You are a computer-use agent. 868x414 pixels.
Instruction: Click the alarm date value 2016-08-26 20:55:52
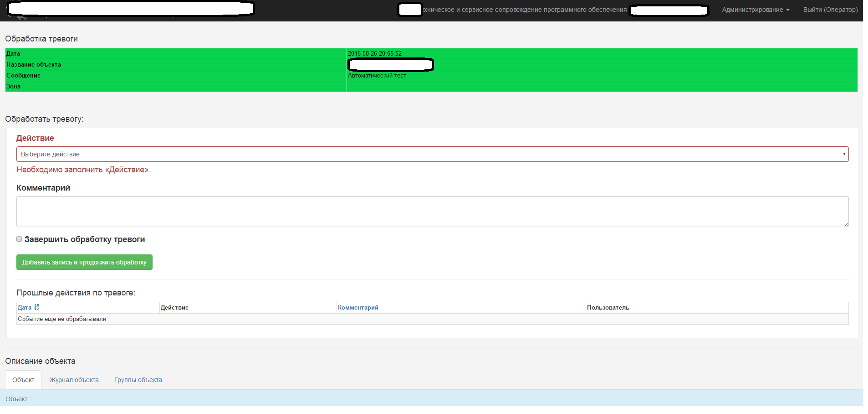pos(375,53)
